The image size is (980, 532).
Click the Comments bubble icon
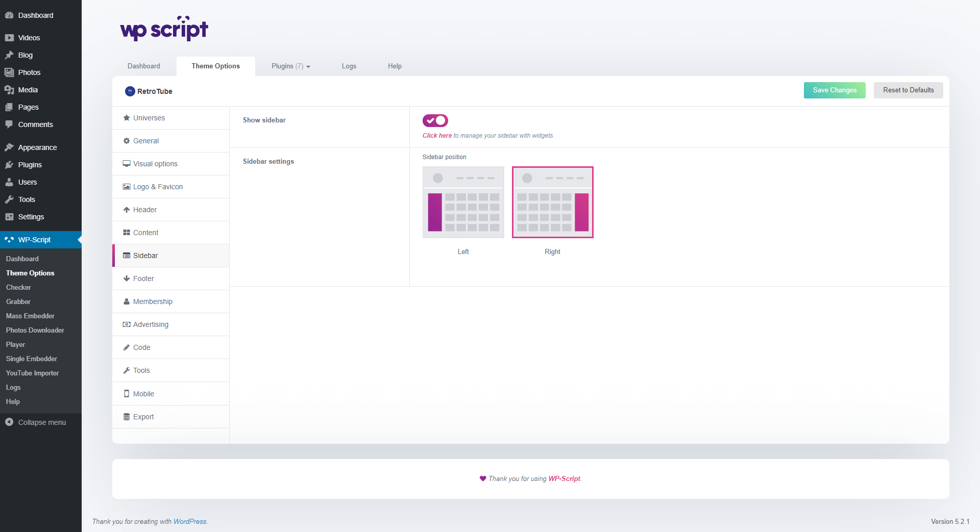pyautogui.click(x=9, y=124)
